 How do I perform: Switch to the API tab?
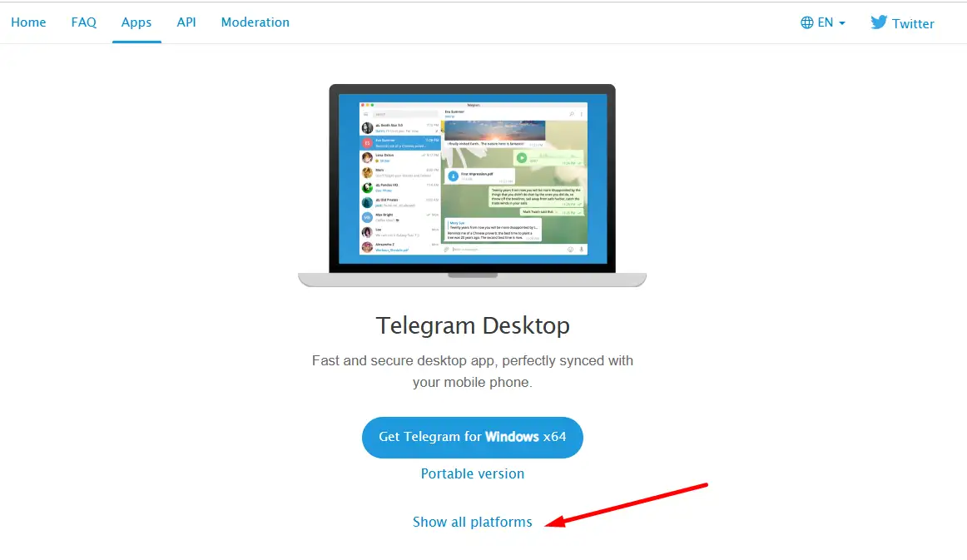(x=186, y=22)
